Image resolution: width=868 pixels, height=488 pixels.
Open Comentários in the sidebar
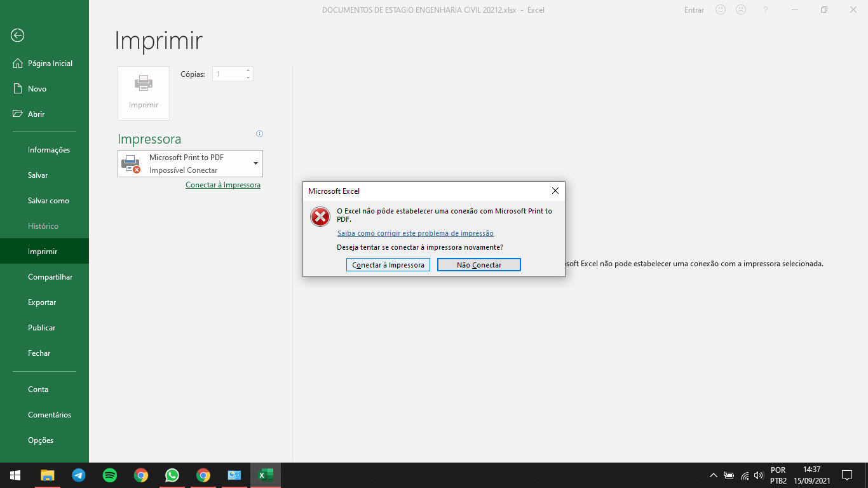[x=44, y=415]
